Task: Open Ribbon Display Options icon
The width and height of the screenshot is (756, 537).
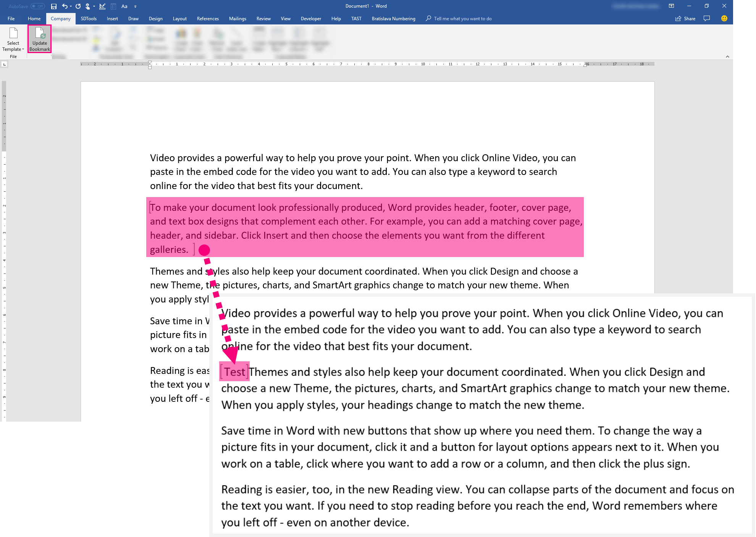Action: [x=671, y=6]
